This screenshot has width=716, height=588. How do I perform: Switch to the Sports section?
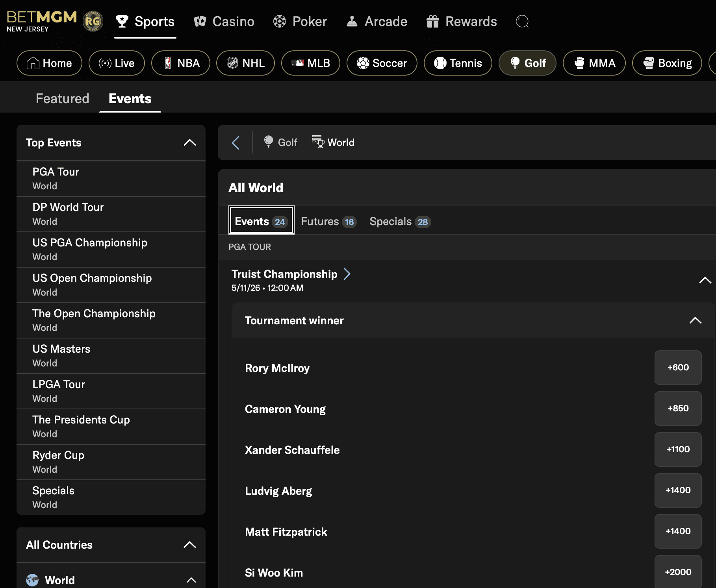click(x=145, y=21)
